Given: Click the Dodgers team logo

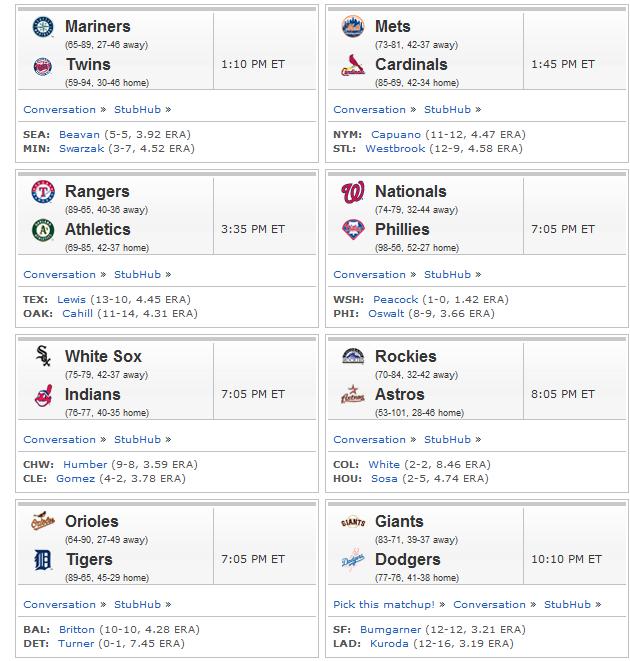Looking at the screenshot, I should [x=353, y=560].
